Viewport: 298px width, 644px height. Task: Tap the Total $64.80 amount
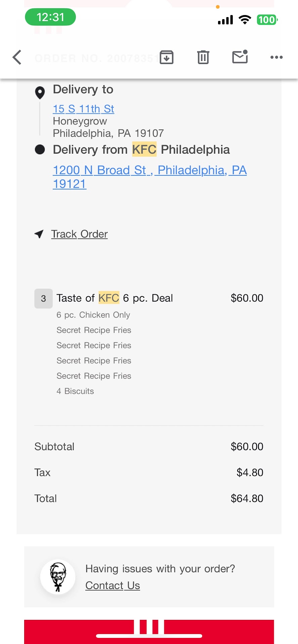[x=247, y=498]
